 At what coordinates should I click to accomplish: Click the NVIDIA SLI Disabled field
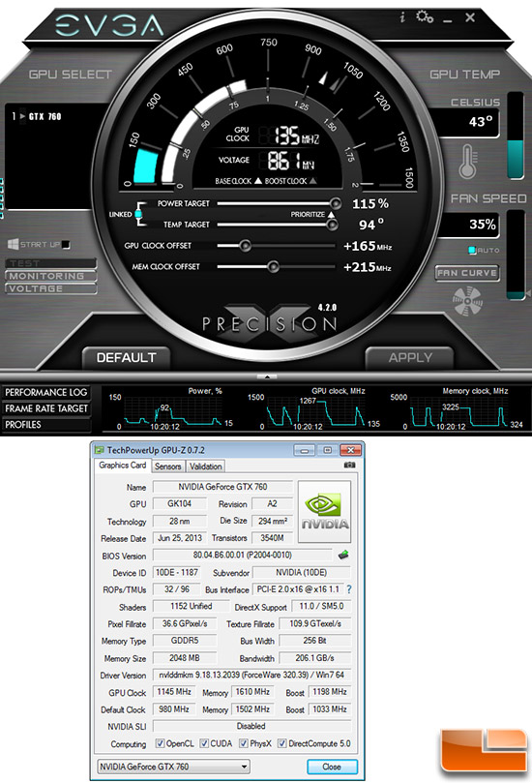pyautogui.click(x=251, y=726)
